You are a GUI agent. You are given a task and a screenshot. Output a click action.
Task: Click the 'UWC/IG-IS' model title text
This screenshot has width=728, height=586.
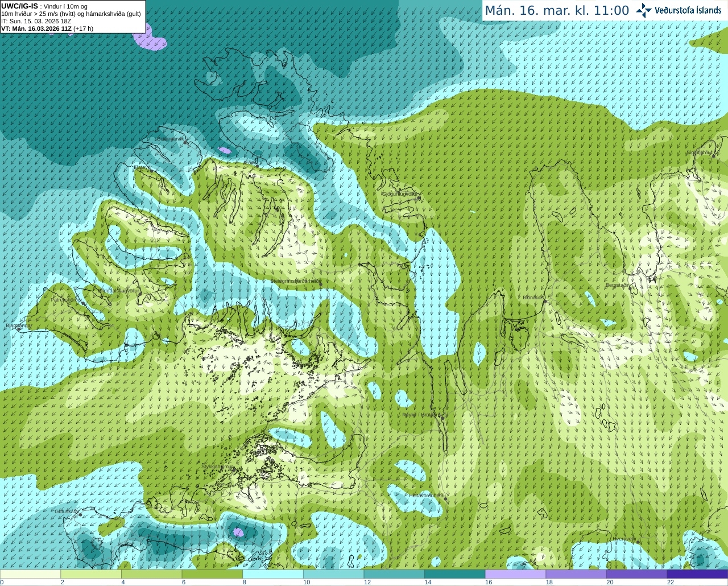(x=19, y=6)
